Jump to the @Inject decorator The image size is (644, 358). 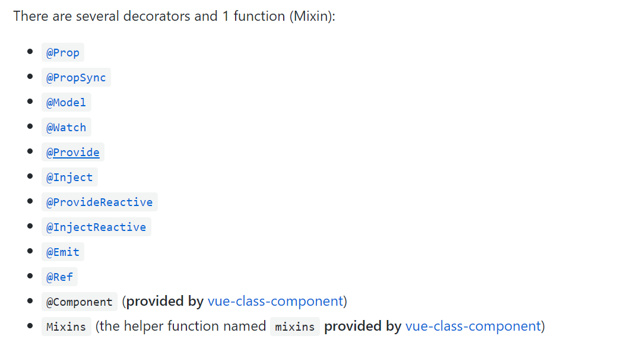(x=69, y=178)
